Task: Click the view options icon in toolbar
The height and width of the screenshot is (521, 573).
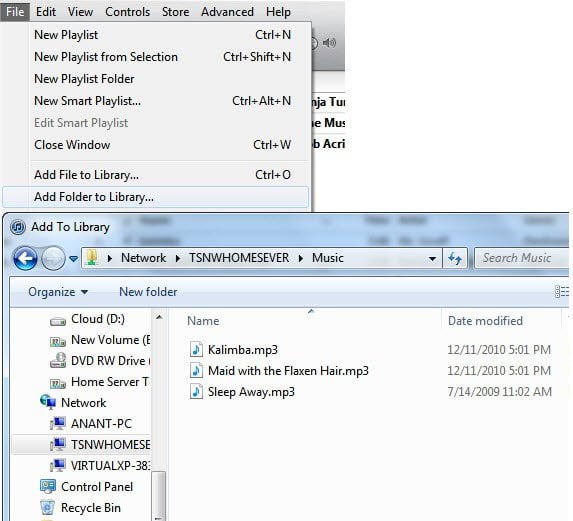Action: [x=562, y=292]
